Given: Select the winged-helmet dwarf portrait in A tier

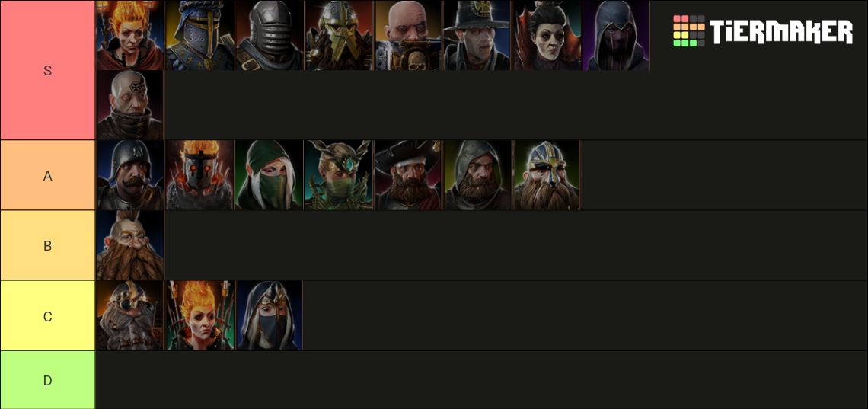Looking at the screenshot, I should point(547,175).
